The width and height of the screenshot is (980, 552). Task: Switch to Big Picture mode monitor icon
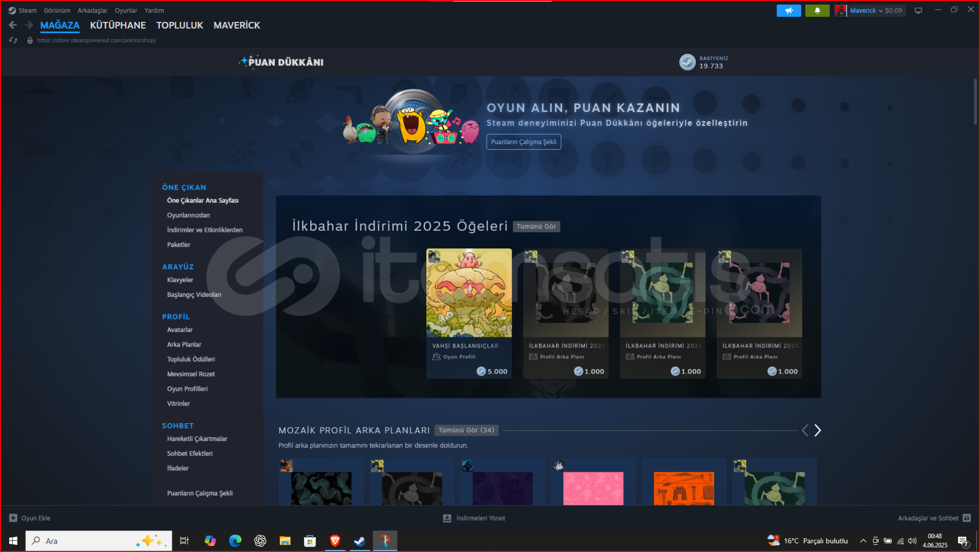[918, 10]
